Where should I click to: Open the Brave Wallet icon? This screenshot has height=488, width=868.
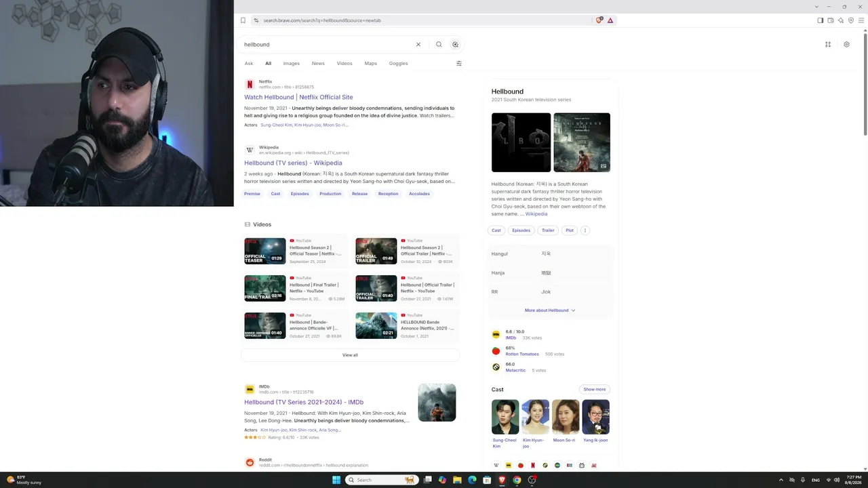tap(831, 20)
